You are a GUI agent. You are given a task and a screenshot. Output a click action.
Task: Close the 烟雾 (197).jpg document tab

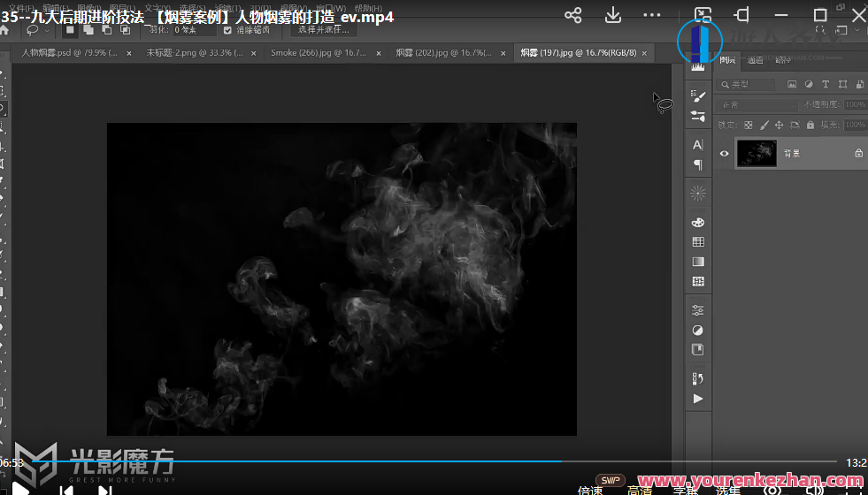(644, 53)
